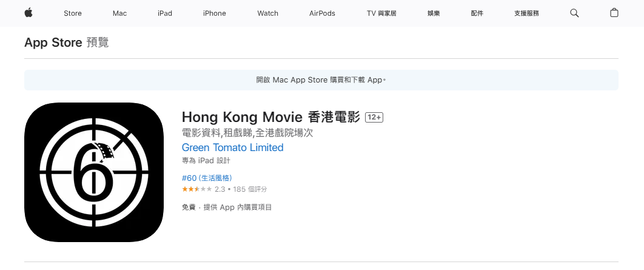
Task: Select AirPods in the top bar
Action: (322, 13)
